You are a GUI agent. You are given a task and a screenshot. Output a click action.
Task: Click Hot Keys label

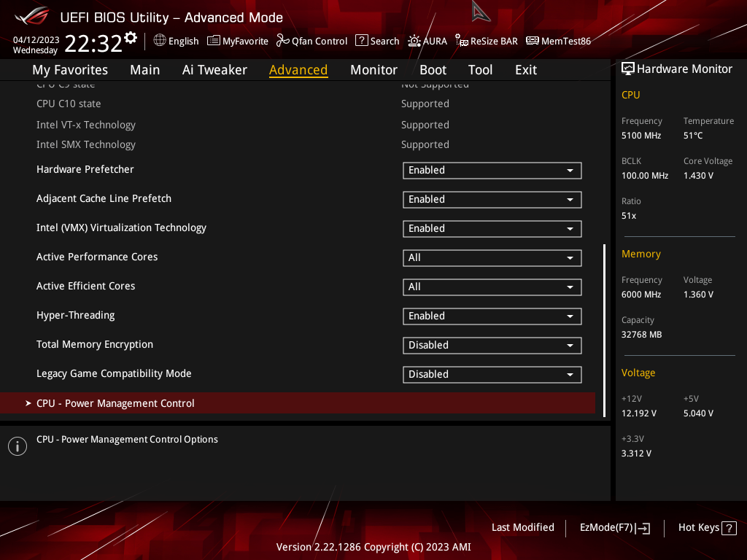[698, 528]
